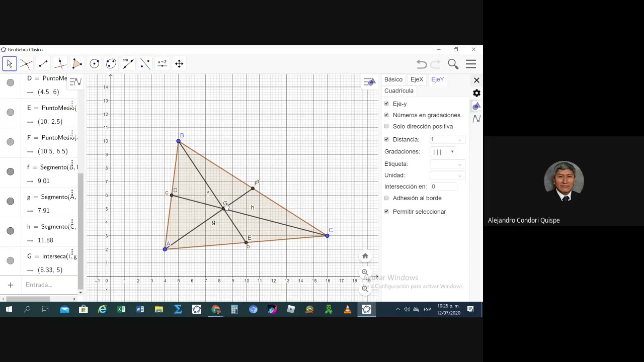Select the Intersect point tool
The width and height of the screenshot is (644, 362).
(x=26, y=64)
